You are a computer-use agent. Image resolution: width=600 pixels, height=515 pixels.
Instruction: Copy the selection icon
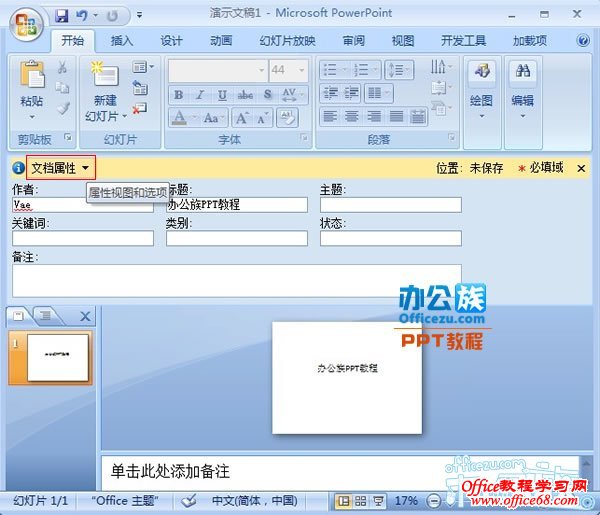point(62,88)
